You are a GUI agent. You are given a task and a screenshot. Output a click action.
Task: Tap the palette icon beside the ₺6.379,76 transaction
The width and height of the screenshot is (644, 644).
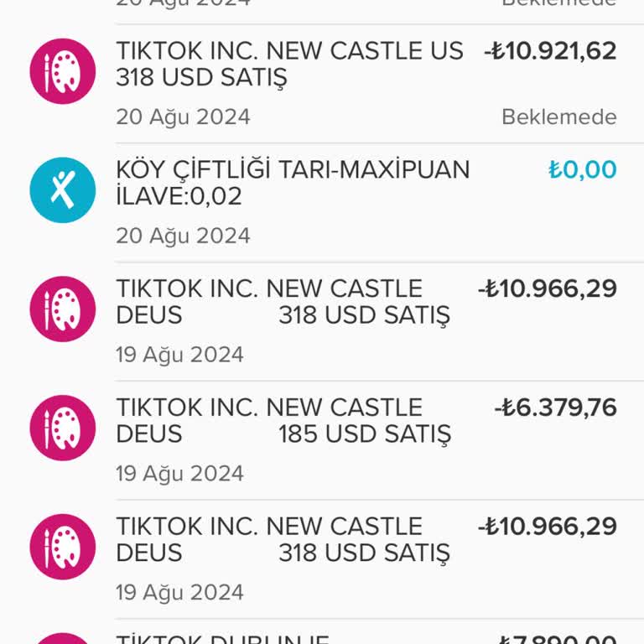point(63,428)
